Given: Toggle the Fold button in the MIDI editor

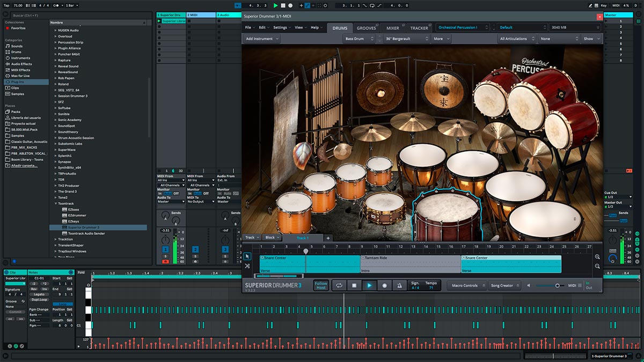Looking at the screenshot, I should tap(81, 272).
